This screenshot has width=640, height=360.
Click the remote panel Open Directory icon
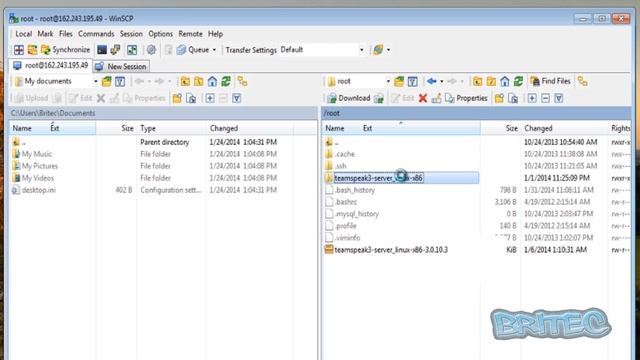[x=399, y=82]
